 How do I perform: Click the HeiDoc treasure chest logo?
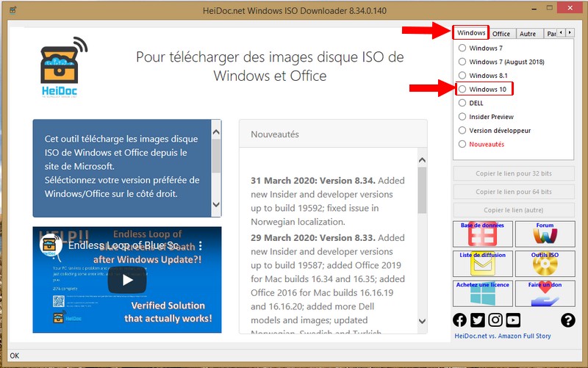click(x=62, y=68)
